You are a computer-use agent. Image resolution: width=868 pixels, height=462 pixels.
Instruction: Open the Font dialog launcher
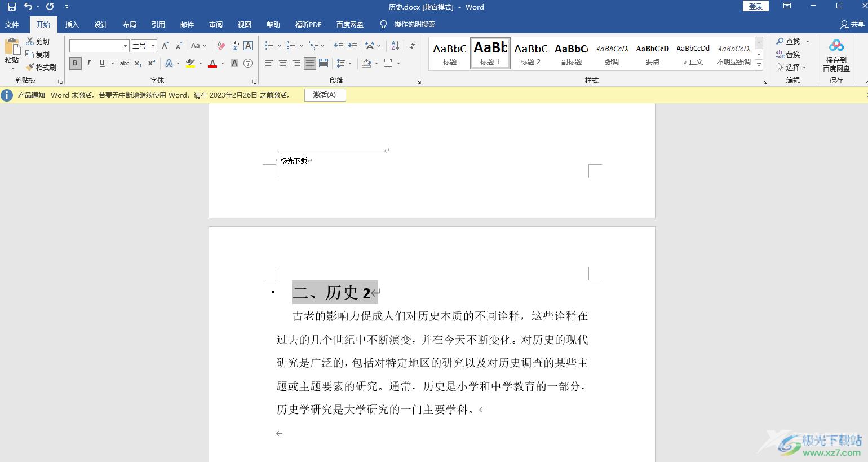coord(254,82)
